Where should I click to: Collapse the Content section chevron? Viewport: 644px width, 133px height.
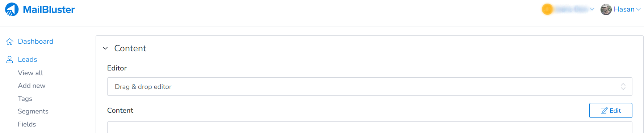pos(105,48)
